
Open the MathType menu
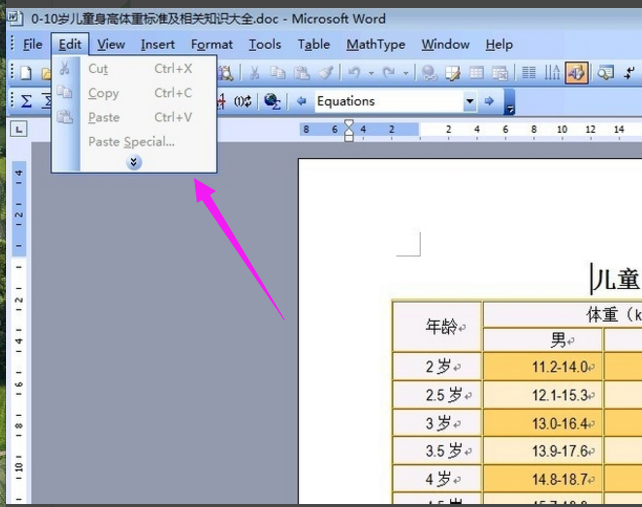coord(375,44)
